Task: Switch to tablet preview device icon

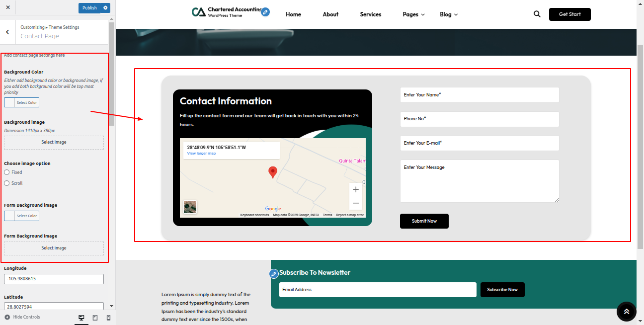Action: 95,318
